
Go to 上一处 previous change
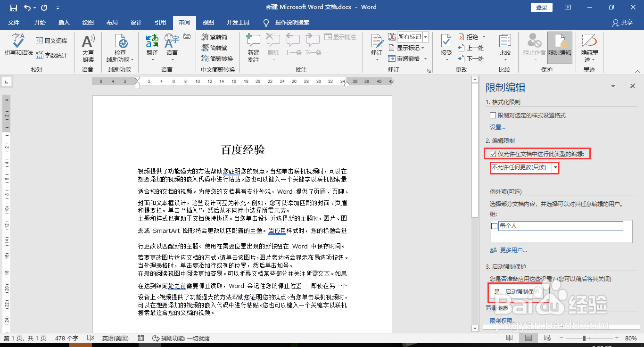471,48
